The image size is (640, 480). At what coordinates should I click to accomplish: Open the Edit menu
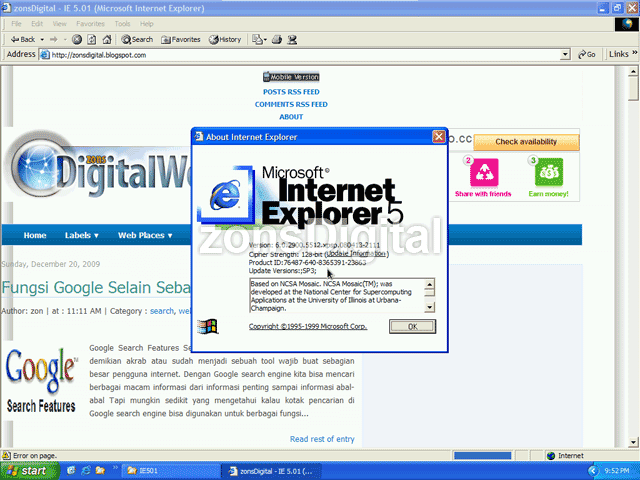37,24
